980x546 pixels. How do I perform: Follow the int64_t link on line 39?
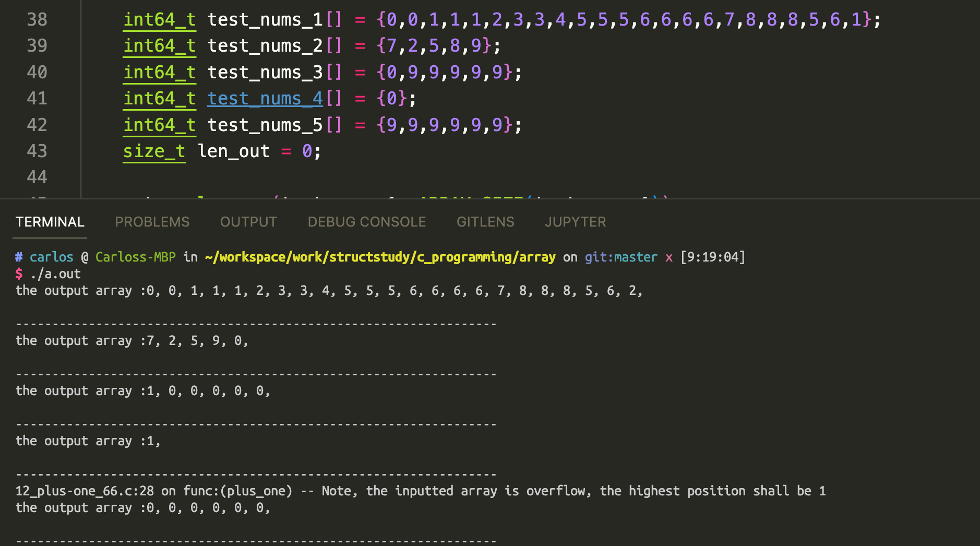[159, 46]
